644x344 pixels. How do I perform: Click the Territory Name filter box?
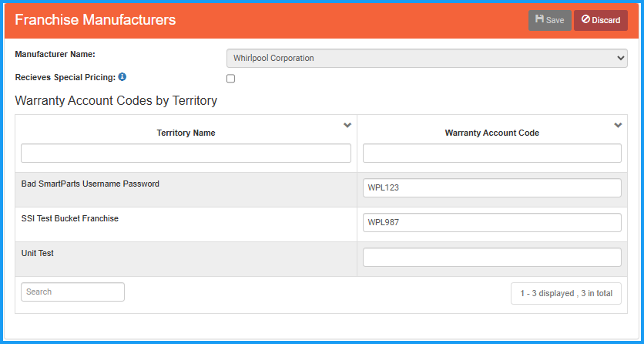point(186,153)
